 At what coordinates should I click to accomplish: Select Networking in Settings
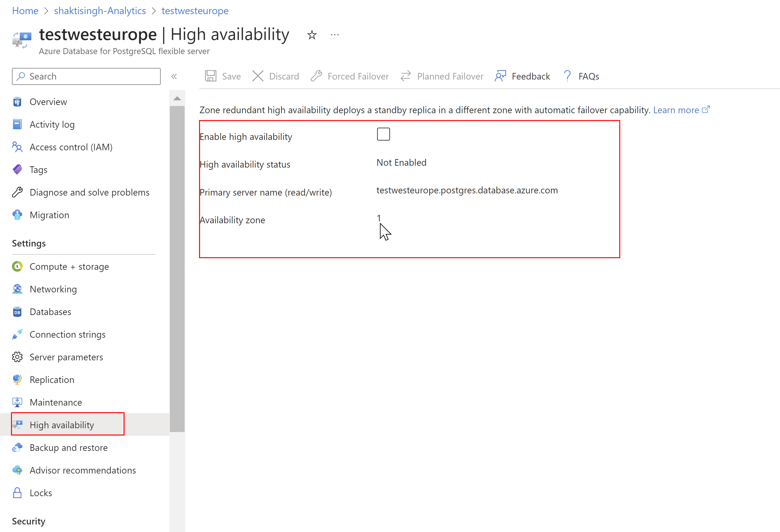[53, 289]
